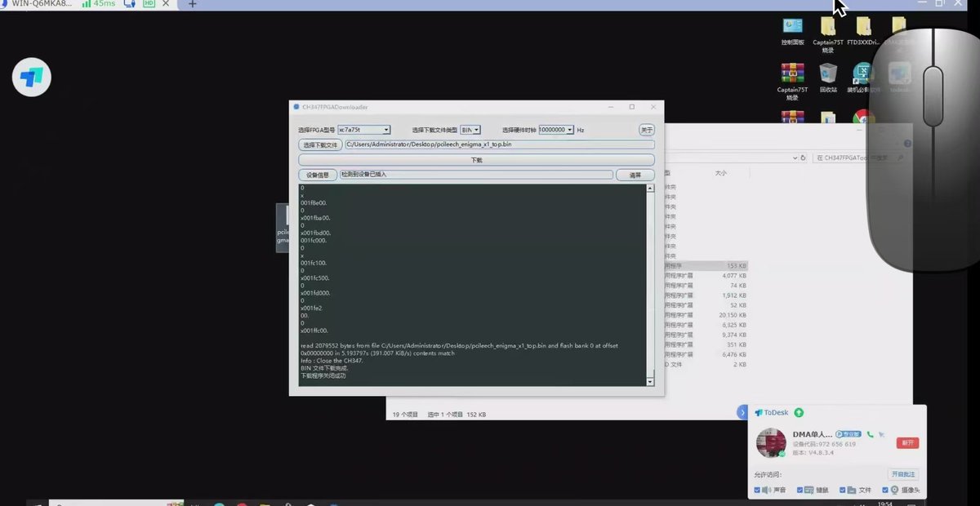This screenshot has height=506, width=980.
Task: Click the monitor icon in top bar
Action: [x=129, y=4]
